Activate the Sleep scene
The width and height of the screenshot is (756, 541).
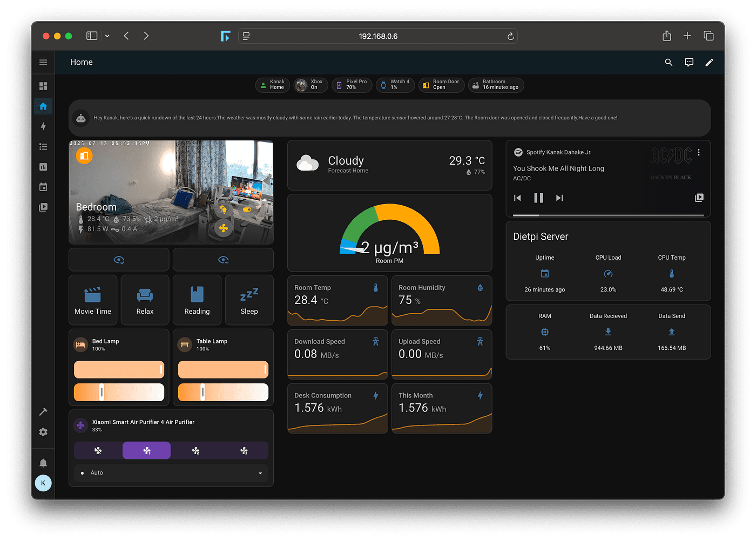pyautogui.click(x=249, y=300)
